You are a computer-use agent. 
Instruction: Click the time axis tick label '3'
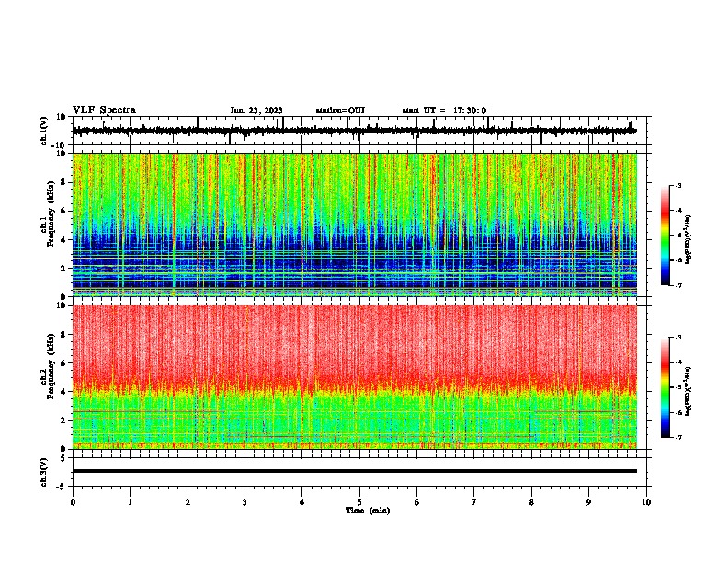pos(245,502)
